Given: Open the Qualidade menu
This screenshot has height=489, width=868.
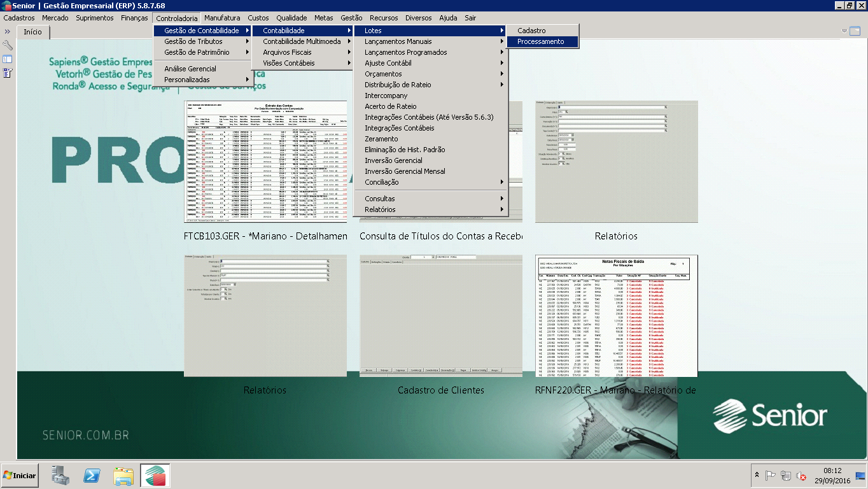Looking at the screenshot, I should (291, 18).
